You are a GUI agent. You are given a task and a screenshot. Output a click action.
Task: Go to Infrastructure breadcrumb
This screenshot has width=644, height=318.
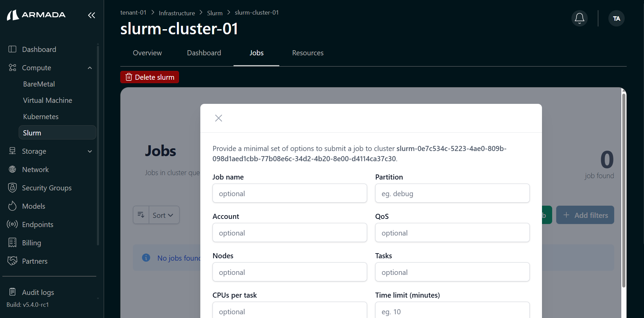tap(177, 13)
